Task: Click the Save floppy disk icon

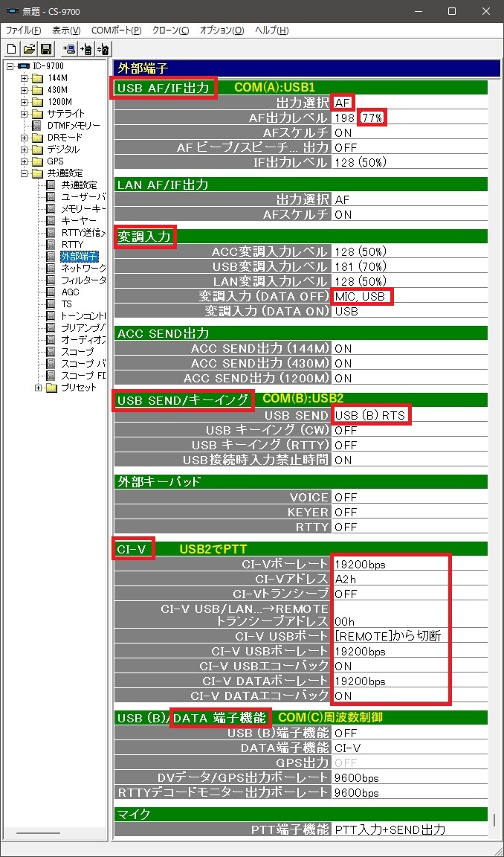Action: click(x=45, y=49)
